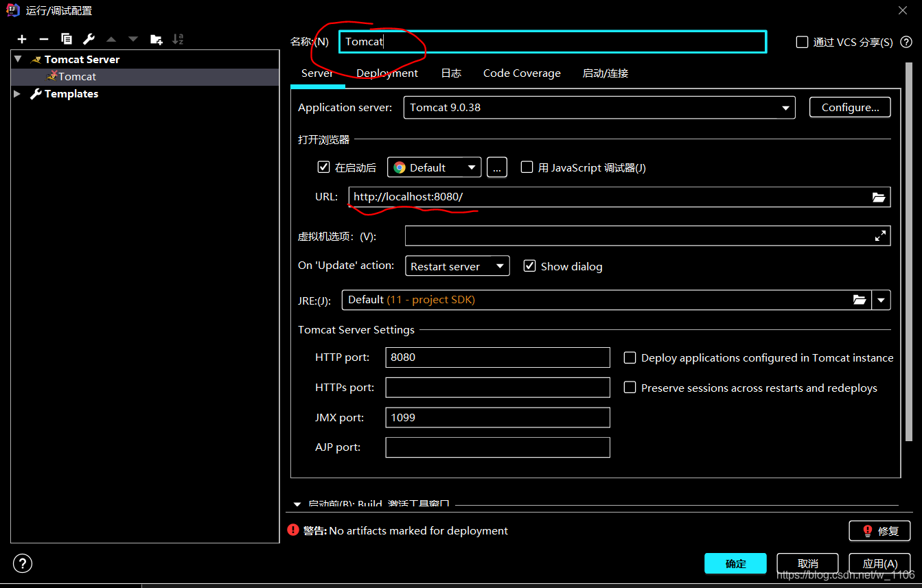
Task: Apply changes with 应用(A) button
Action: [879, 563]
